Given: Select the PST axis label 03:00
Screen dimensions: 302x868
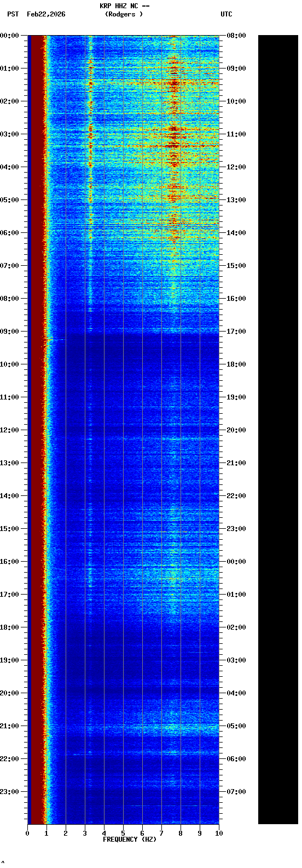Looking at the screenshot, I should (x=9, y=134).
